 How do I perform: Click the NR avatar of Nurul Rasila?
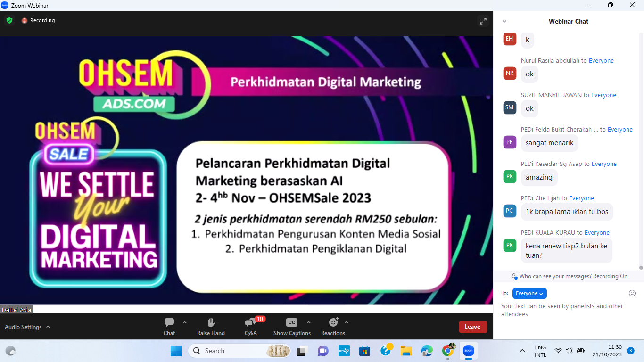point(510,73)
